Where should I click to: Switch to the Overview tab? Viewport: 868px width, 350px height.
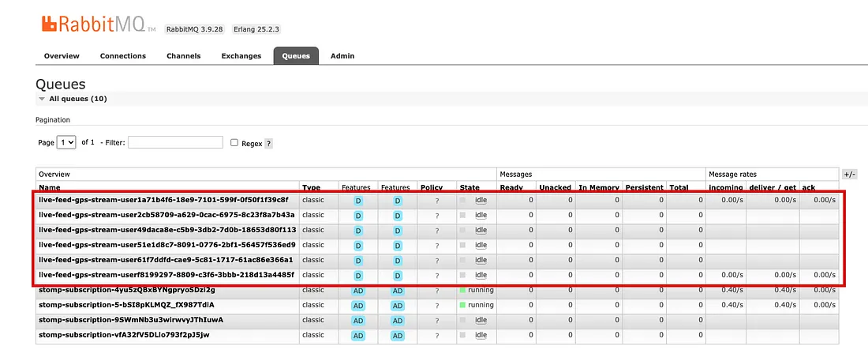(62, 56)
